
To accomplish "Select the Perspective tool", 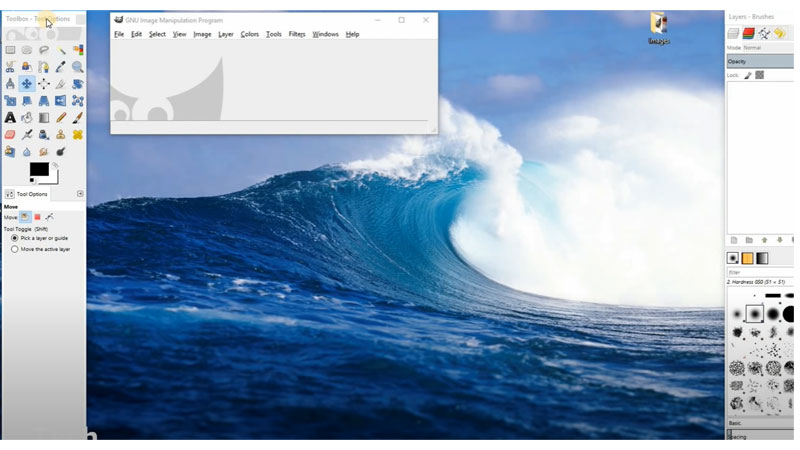I will coord(44,101).
